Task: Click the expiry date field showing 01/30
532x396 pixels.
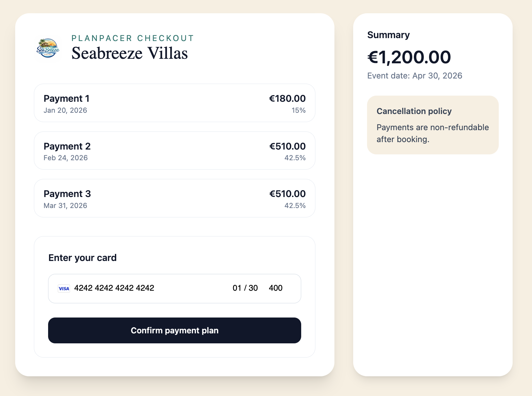Action: 245,288
